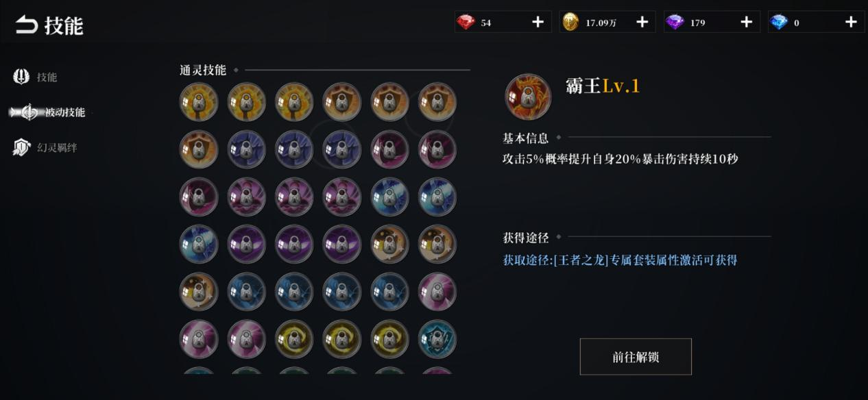This screenshot has height=400, width=868.
Task: Click plus next to 17.09万 gold coins
Action: point(642,23)
